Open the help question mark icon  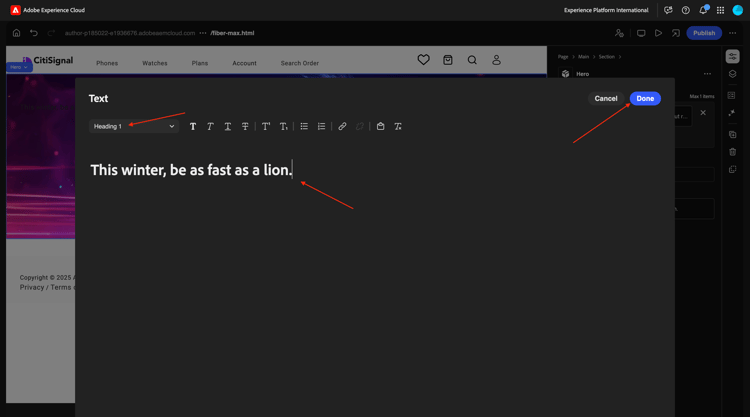pyautogui.click(x=685, y=10)
